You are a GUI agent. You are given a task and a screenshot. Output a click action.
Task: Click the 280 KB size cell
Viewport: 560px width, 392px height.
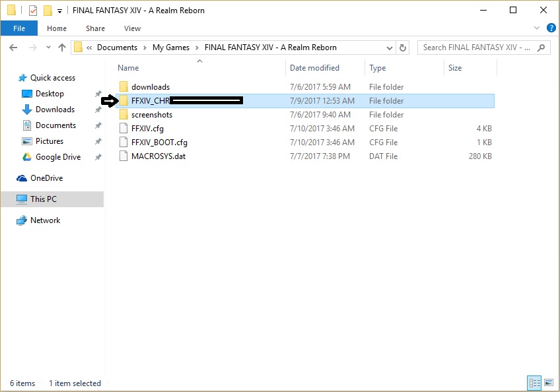click(x=480, y=156)
